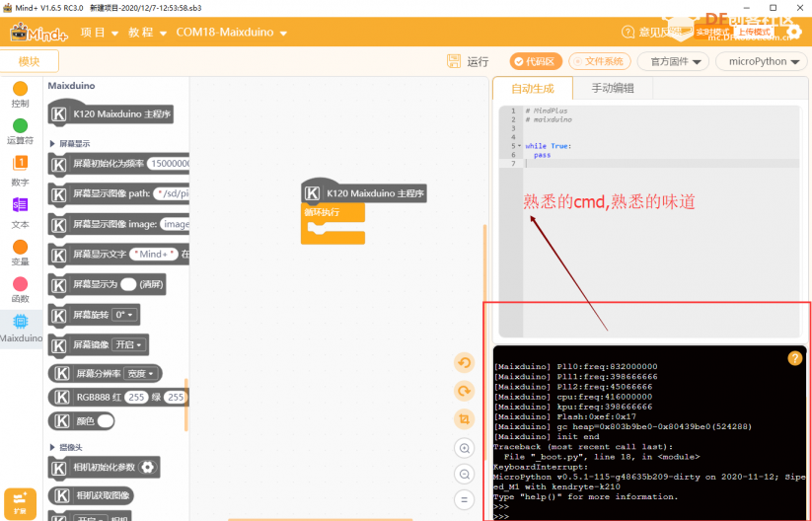Select the 循环执行 loop block
812x521 pixels.
tap(332, 223)
